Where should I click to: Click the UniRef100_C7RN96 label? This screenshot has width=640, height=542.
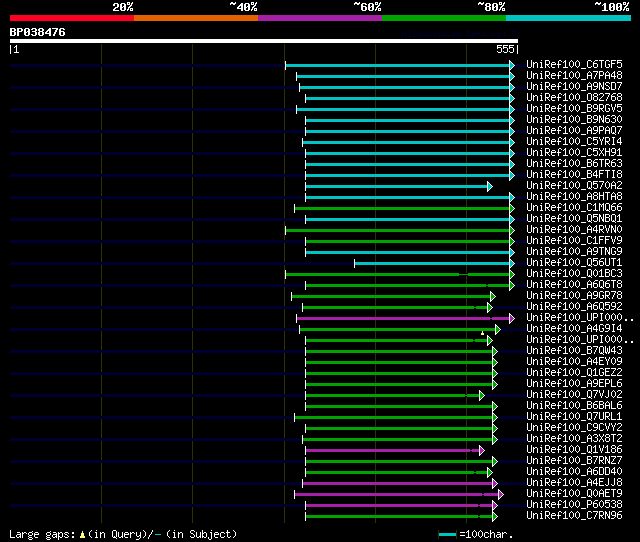pos(574,516)
